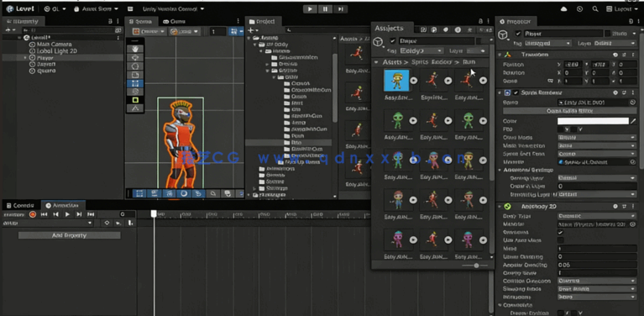Click the color eyedropper icon
This screenshot has width=644, height=316.
(x=633, y=121)
